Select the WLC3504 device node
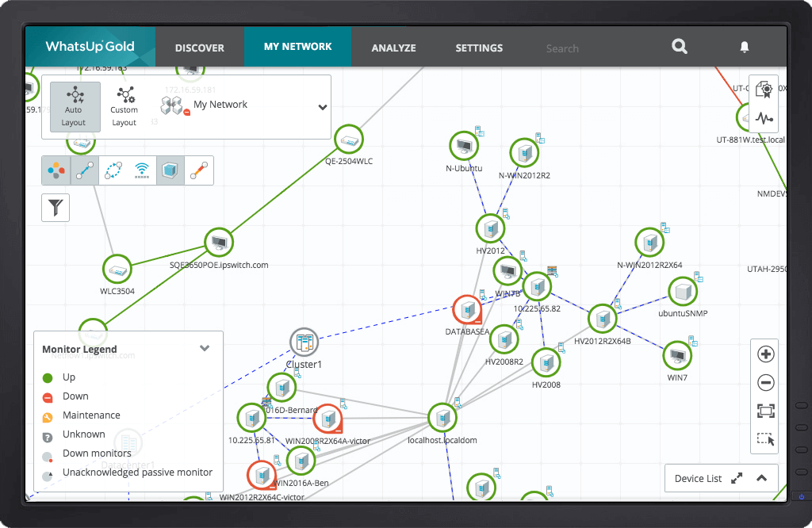Image resolution: width=812 pixels, height=528 pixels. [x=117, y=270]
